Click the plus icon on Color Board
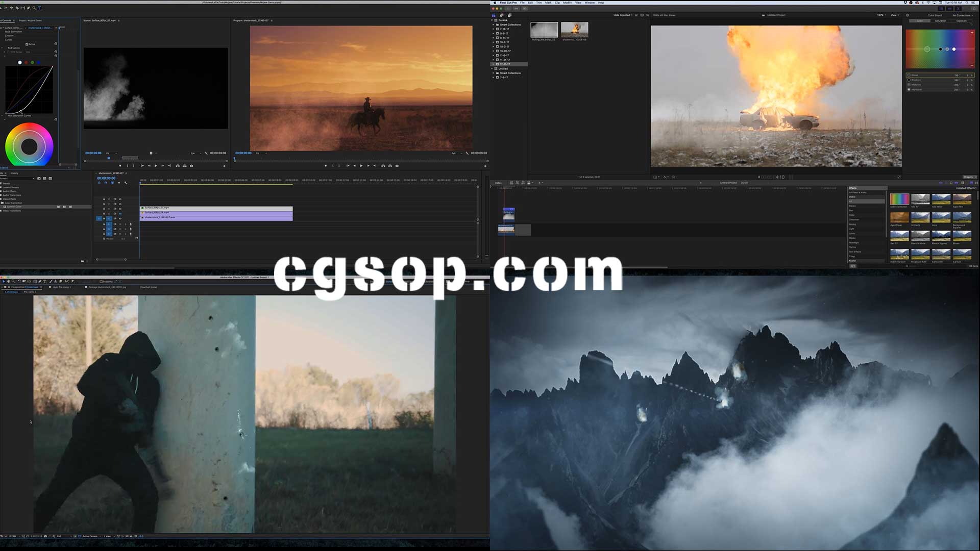This screenshot has height=551, width=980. coord(972,33)
